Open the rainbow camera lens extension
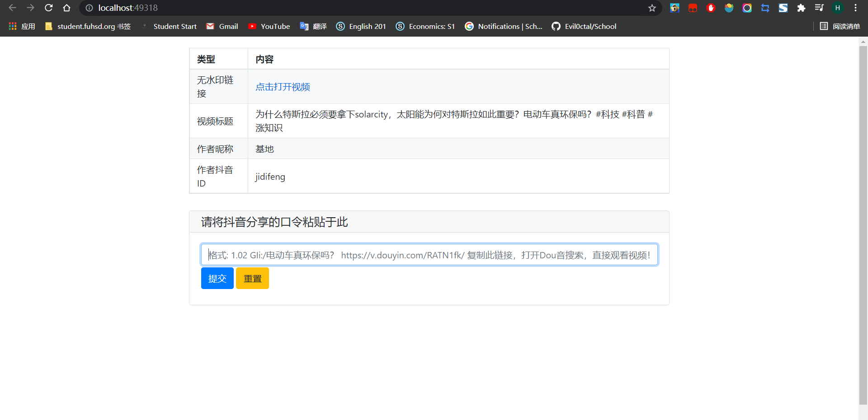 pyautogui.click(x=747, y=8)
